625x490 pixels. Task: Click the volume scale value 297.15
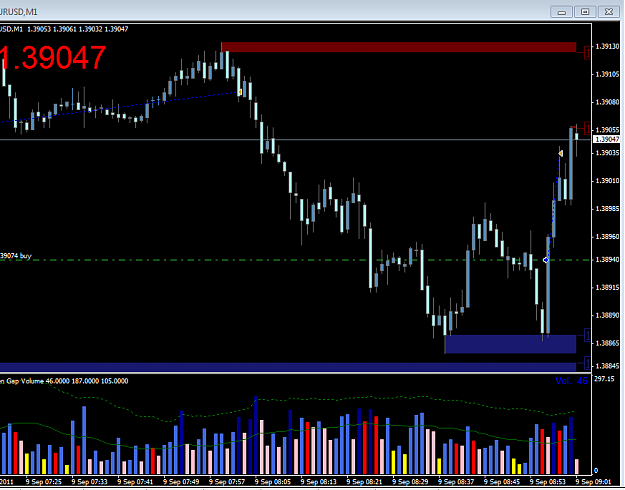coord(604,379)
